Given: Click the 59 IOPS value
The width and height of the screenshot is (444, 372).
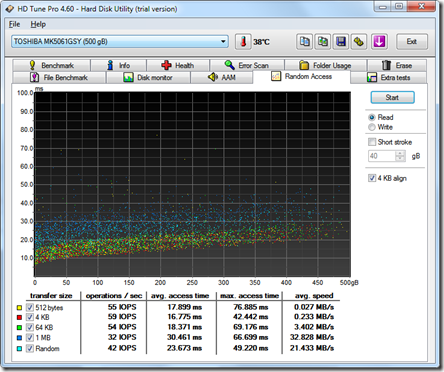Looking at the screenshot, I should tap(122, 317).
